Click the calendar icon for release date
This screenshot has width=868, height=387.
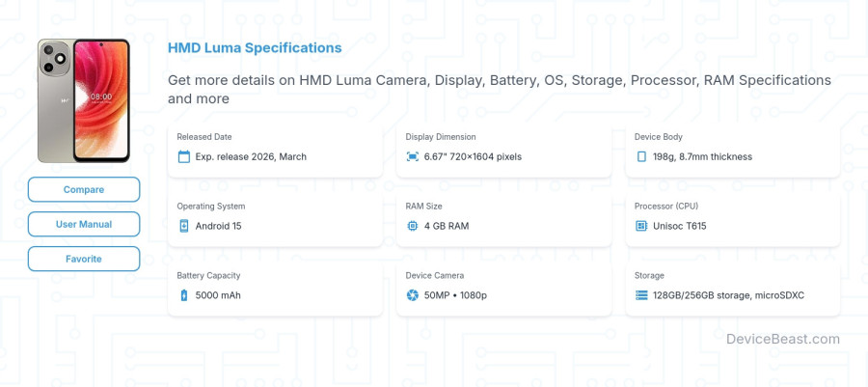pyautogui.click(x=184, y=156)
